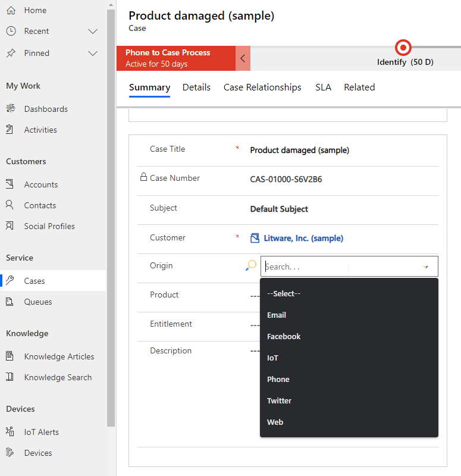Viewport: 461px width, 476px height.
Task: Click the Identify stage target icon
Action: point(403,48)
